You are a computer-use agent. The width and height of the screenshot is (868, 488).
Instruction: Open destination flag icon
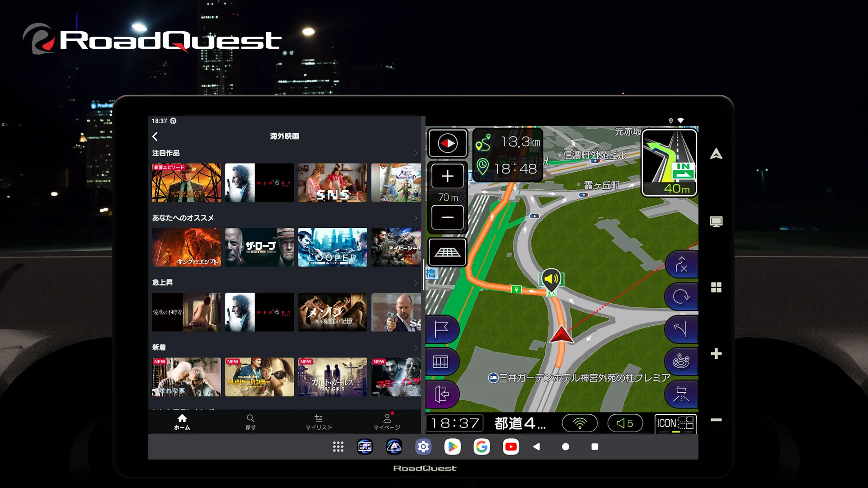pyautogui.click(x=441, y=329)
